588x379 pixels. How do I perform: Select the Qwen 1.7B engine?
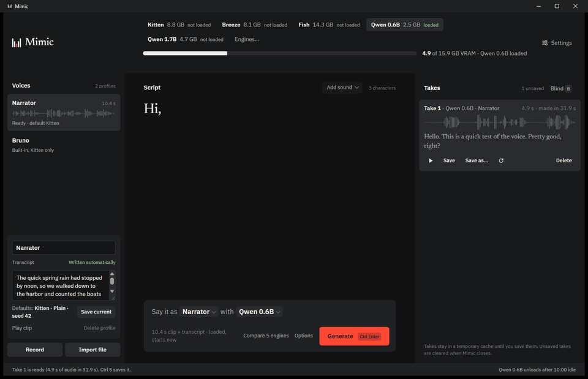coord(185,39)
